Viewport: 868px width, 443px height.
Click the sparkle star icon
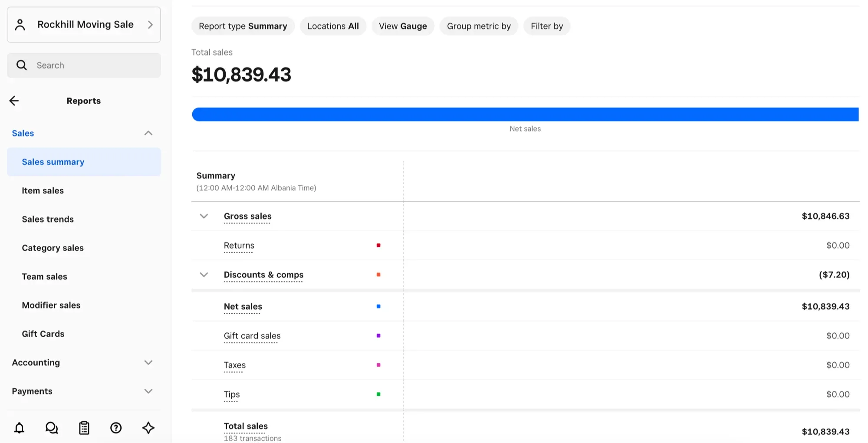[148, 428]
